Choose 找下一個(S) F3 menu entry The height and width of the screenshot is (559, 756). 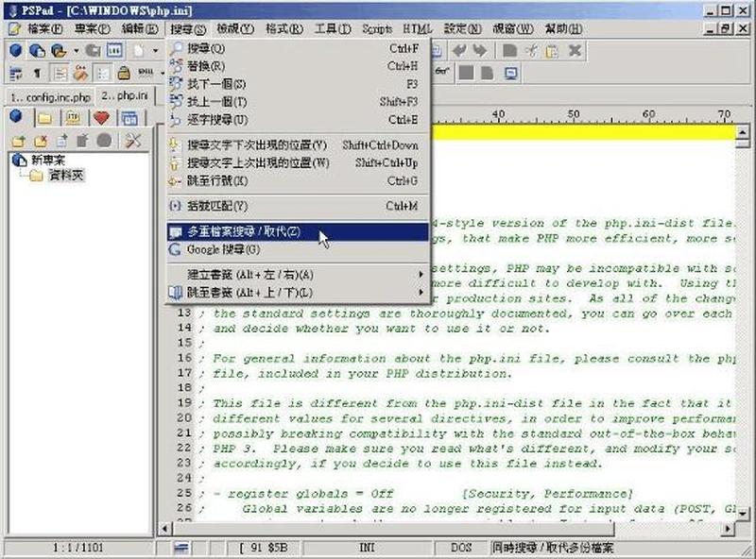tap(298, 84)
